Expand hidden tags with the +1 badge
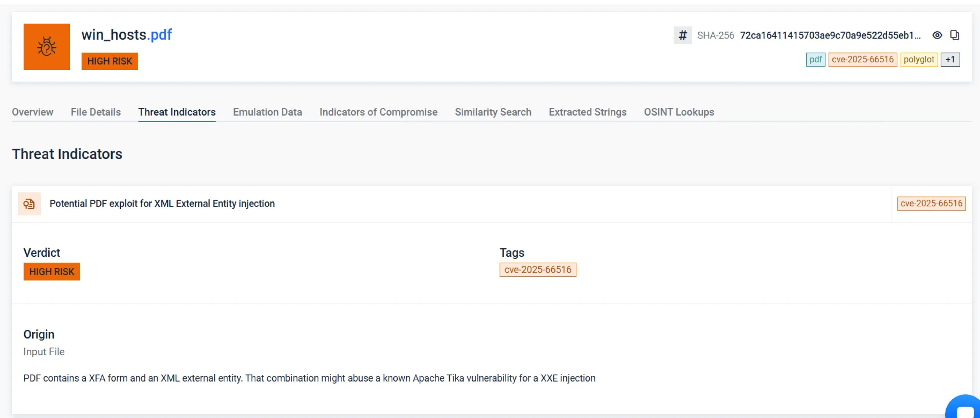 click(x=950, y=59)
